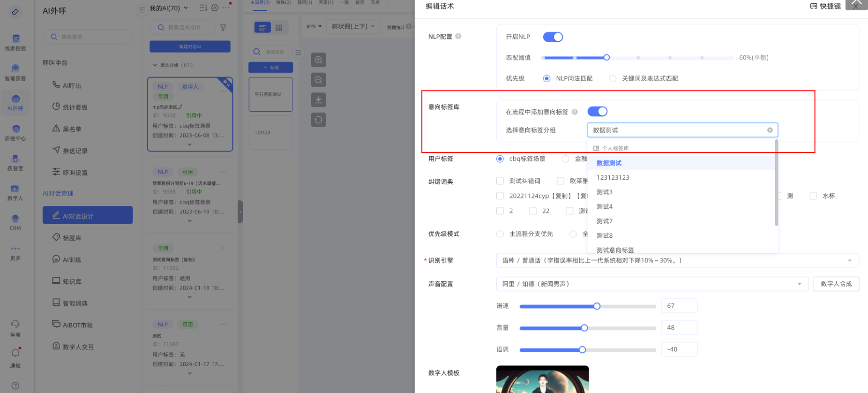Toggle the 开启NLP switch

click(553, 37)
